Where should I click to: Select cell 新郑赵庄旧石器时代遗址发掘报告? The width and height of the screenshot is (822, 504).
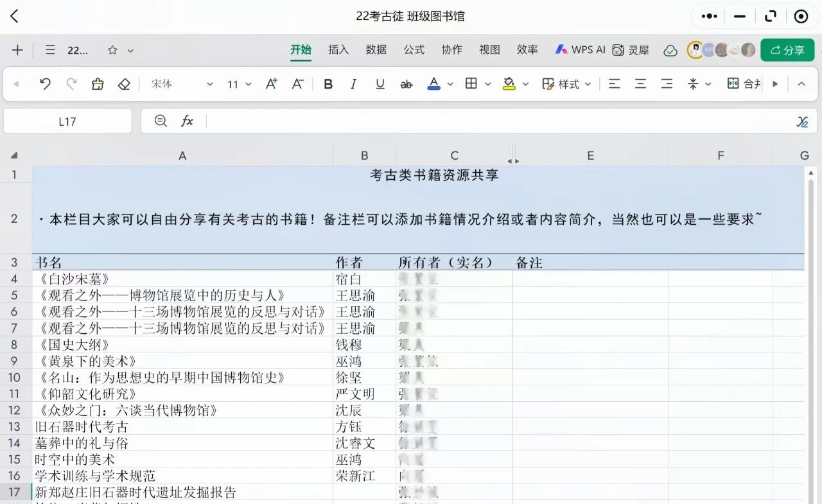click(182, 492)
